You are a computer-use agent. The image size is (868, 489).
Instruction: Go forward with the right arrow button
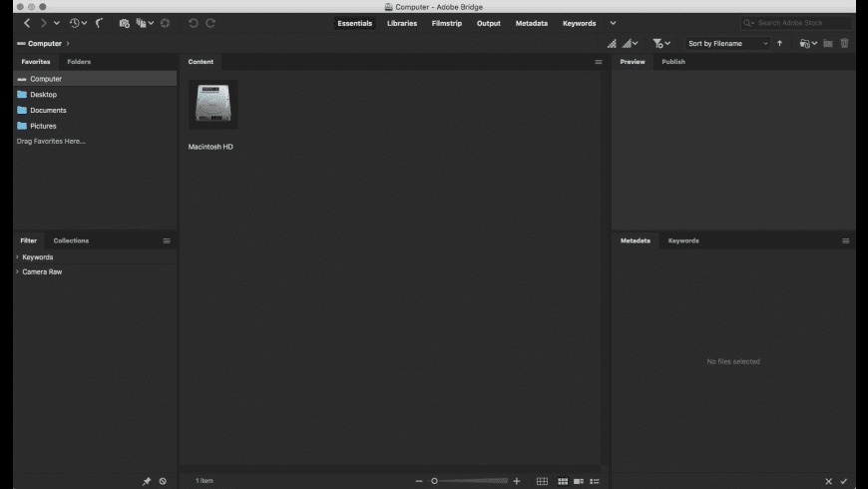tap(43, 23)
